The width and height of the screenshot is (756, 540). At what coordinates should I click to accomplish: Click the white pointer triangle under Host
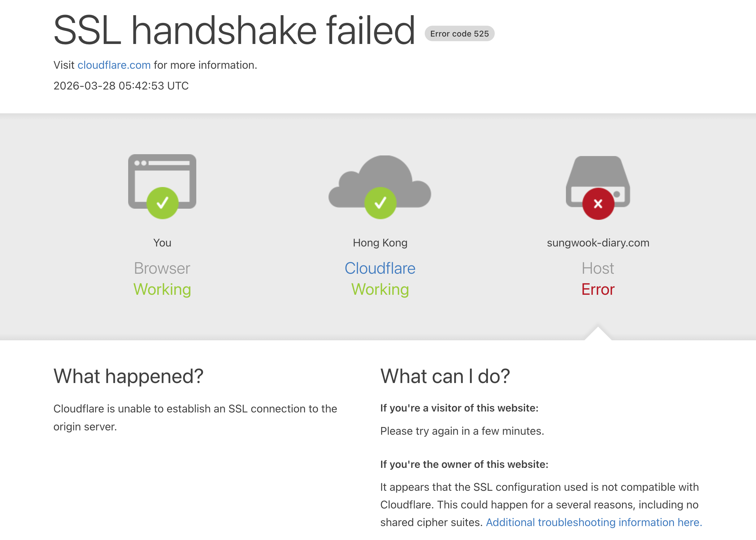click(598, 333)
